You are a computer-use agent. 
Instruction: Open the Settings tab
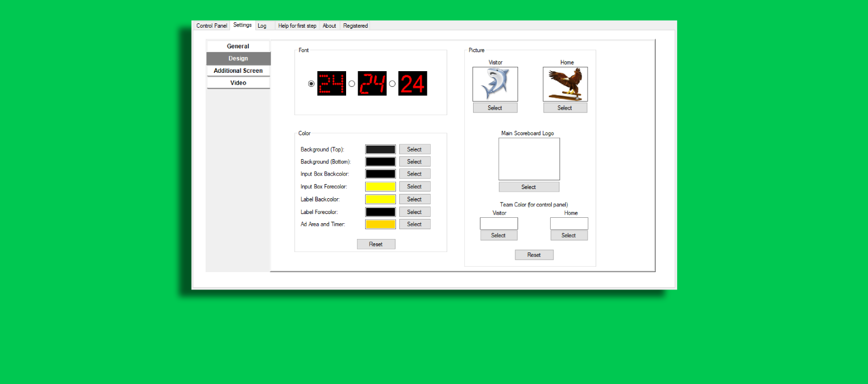tap(242, 25)
